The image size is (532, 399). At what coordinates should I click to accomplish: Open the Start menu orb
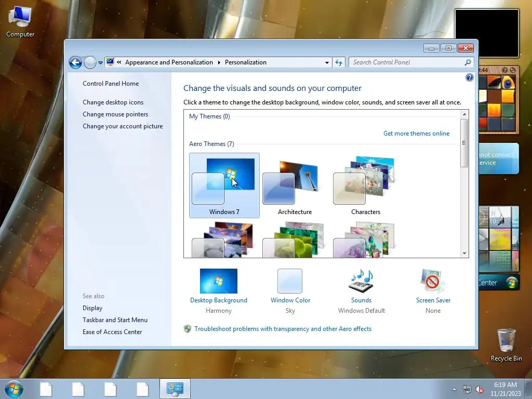pyautogui.click(x=14, y=389)
